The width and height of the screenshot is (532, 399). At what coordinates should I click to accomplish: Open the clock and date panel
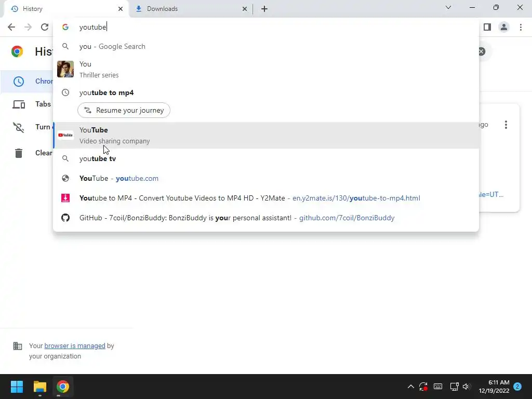[494, 387]
